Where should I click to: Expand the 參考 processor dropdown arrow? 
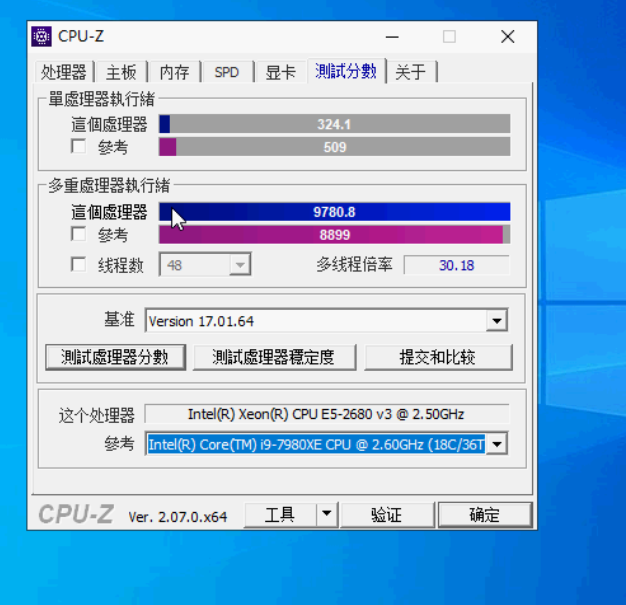pos(497,444)
